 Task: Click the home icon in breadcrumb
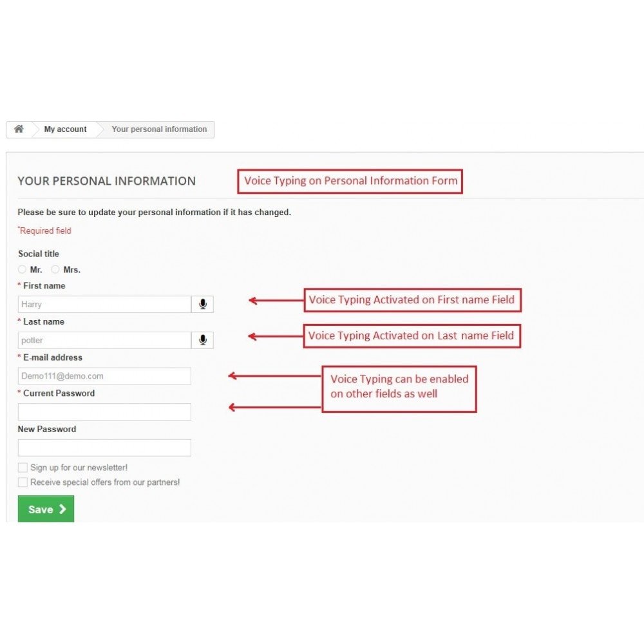click(x=19, y=129)
